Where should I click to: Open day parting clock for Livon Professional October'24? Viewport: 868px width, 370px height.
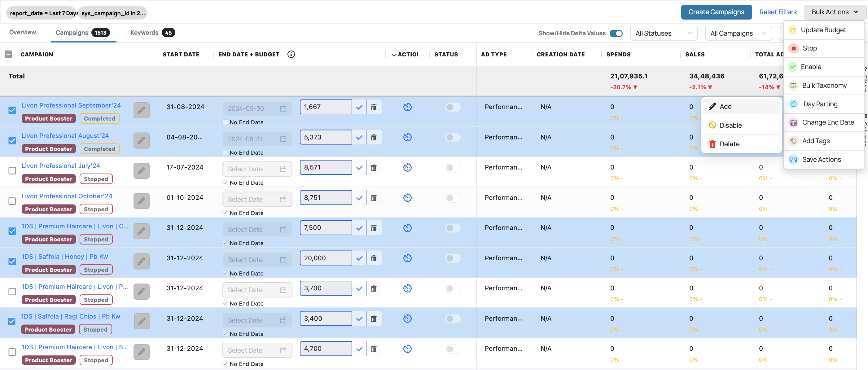pos(407,197)
